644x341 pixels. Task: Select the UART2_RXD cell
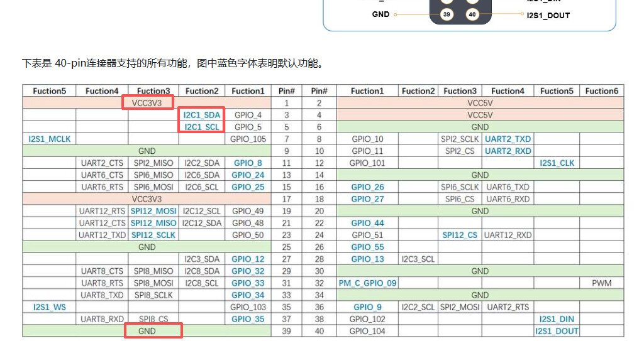(x=508, y=151)
